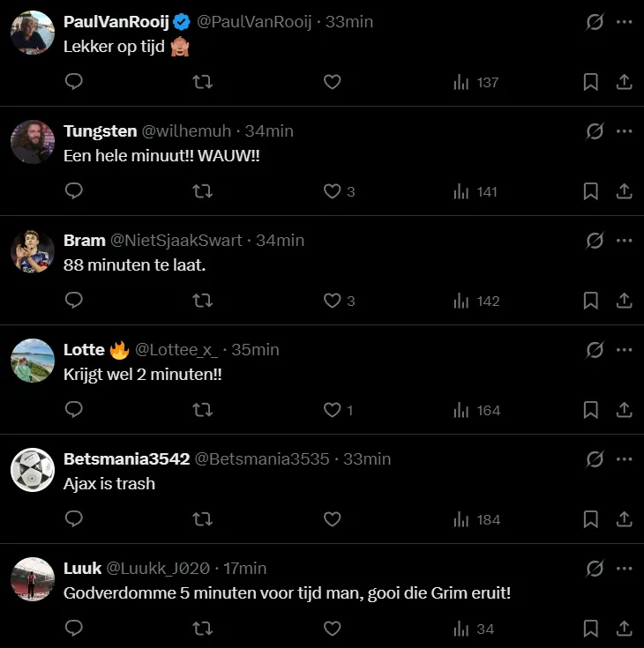Bookmark Bram's '88 minuten te laat' tweet
The height and width of the screenshot is (648, 644).
[x=591, y=301]
